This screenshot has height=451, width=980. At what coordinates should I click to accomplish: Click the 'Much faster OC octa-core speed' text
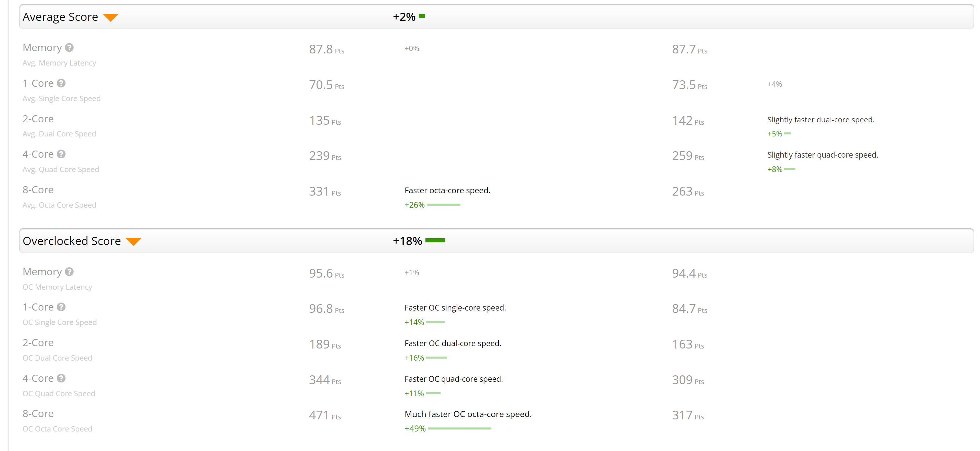(x=468, y=414)
